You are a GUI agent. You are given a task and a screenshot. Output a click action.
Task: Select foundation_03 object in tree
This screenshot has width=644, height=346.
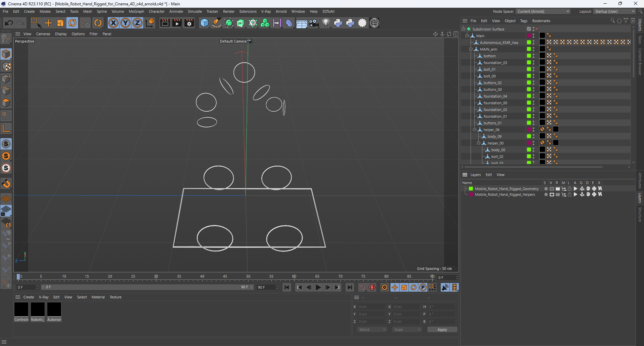pyautogui.click(x=495, y=63)
